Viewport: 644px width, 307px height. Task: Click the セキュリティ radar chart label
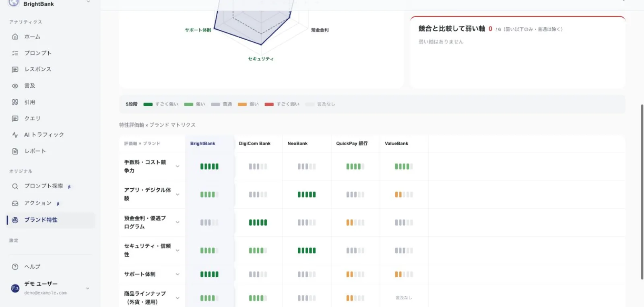tap(261, 59)
